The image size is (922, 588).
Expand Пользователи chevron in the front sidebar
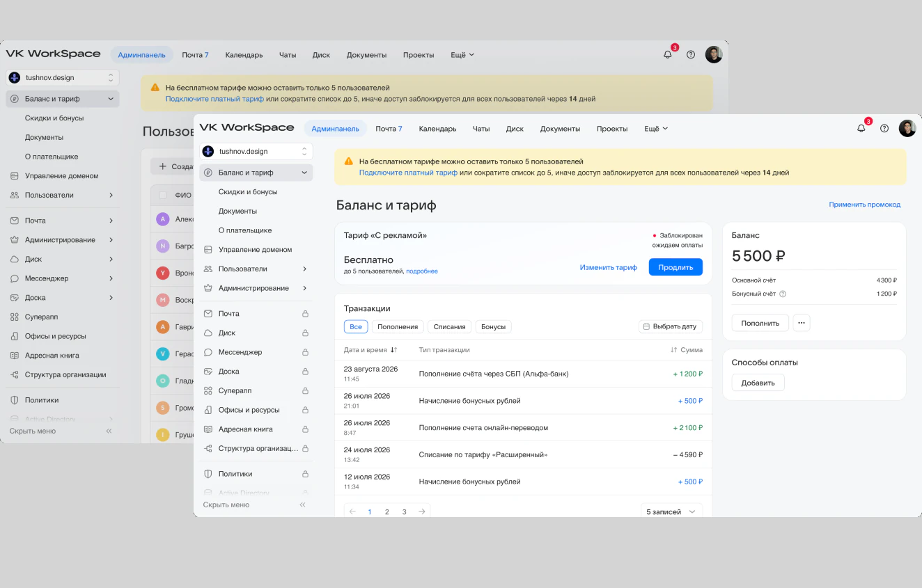[304, 269]
